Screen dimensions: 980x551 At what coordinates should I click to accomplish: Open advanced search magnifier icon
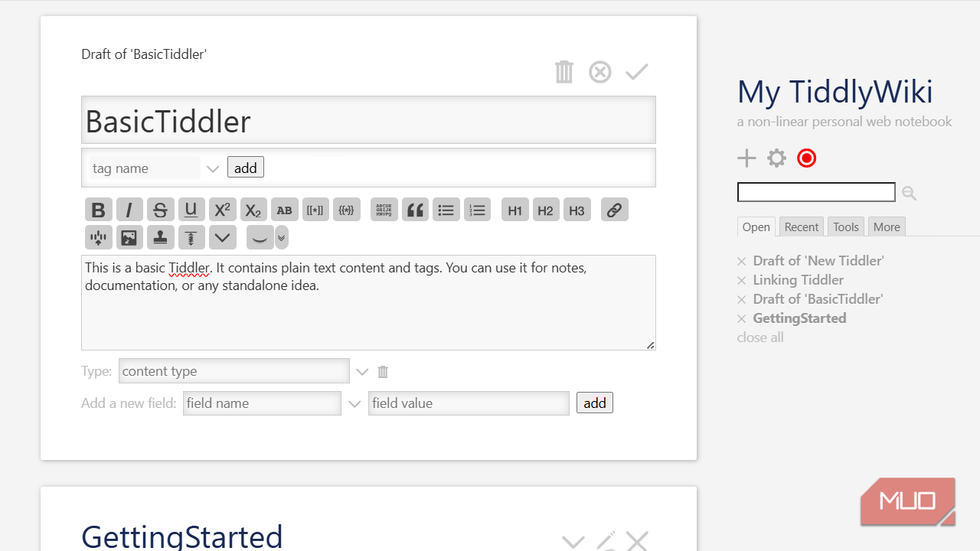coord(909,193)
